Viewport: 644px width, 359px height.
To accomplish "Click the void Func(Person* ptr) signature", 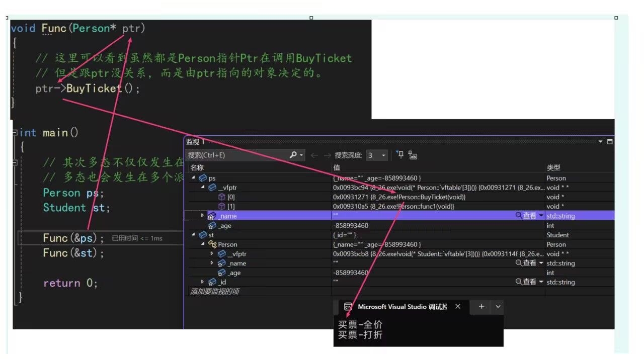I will tap(78, 29).
